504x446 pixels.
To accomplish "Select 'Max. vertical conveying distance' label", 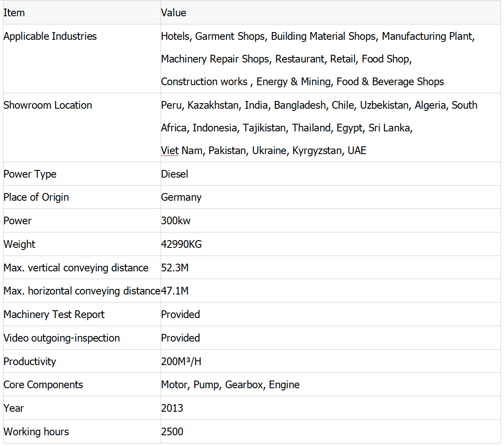I will (76, 268).
